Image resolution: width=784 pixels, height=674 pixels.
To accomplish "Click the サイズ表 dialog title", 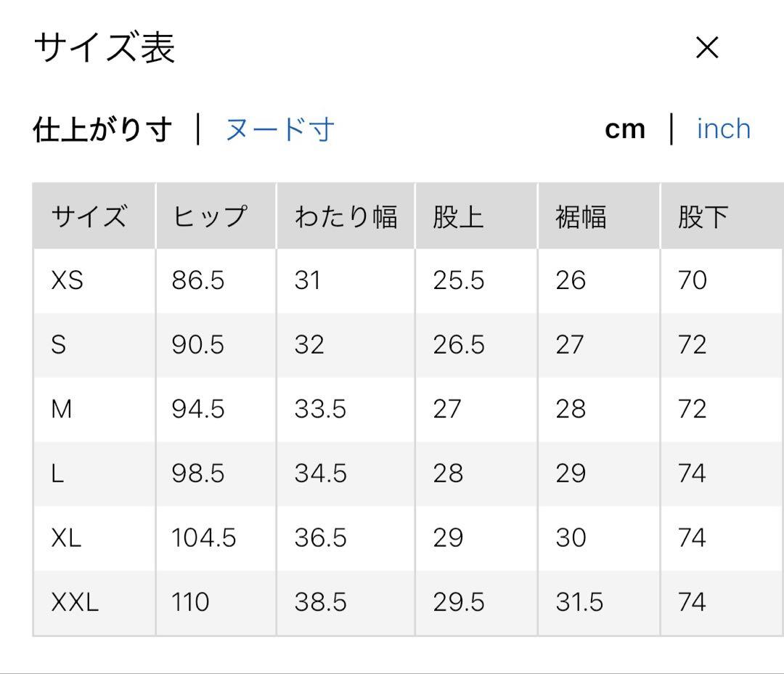I will click(x=105, y=49).
